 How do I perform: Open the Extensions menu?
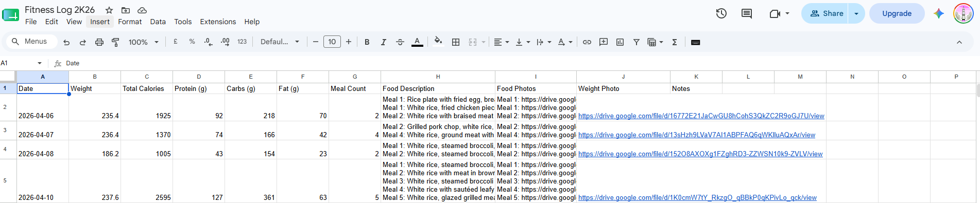[218, 22]
